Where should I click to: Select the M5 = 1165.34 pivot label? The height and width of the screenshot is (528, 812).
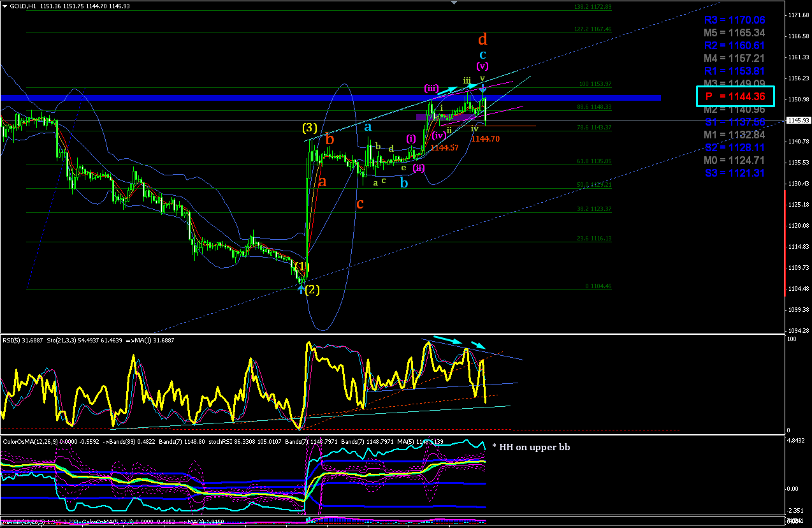tap(734, 33)
